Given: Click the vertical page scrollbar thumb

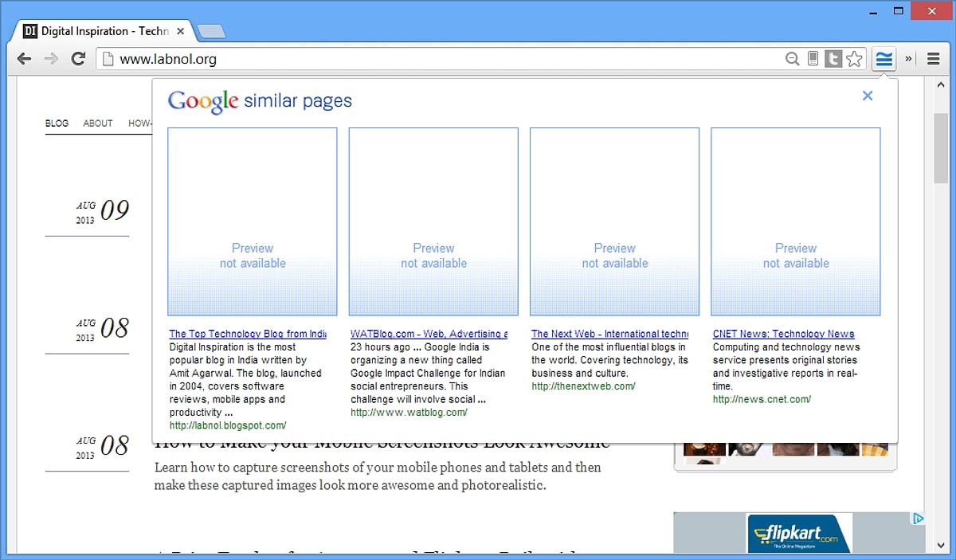Looking at the screenshot, I should (x=940, y=147).
